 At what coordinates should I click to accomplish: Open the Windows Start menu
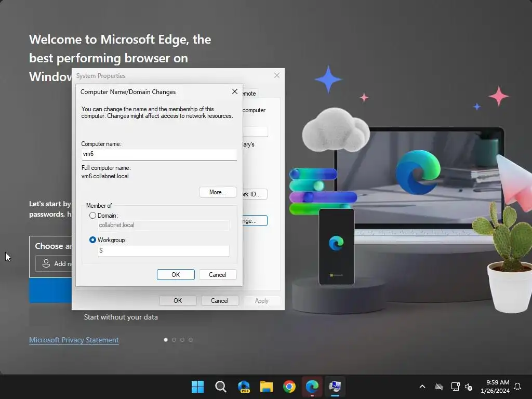click(x=197, y=387)
